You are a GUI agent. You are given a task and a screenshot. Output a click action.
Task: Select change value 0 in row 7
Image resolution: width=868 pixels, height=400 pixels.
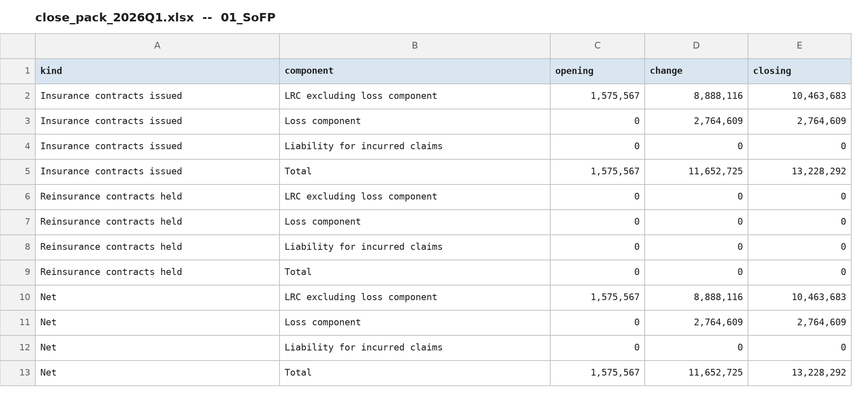coord(696,222)
